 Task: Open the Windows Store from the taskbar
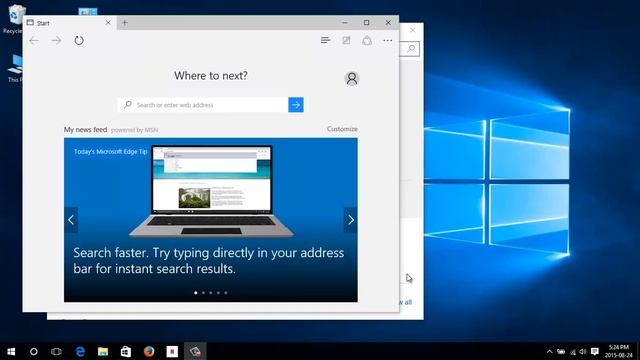click(126, 351)
